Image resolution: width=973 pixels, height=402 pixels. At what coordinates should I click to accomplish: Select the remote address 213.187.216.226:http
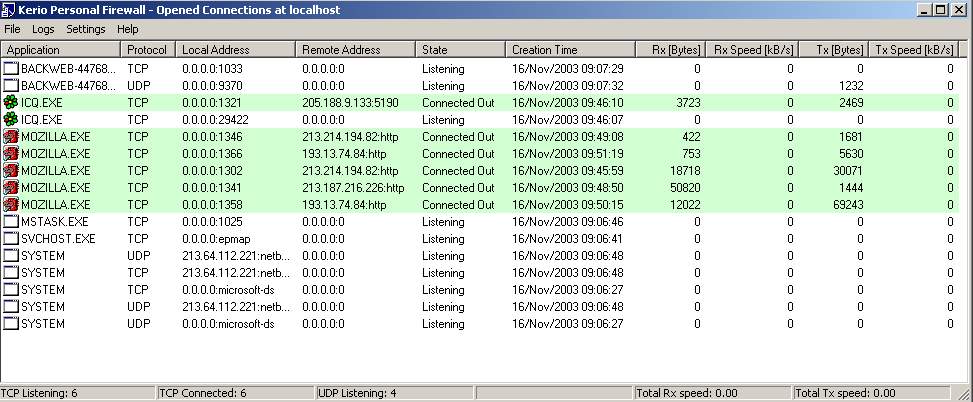353,187
